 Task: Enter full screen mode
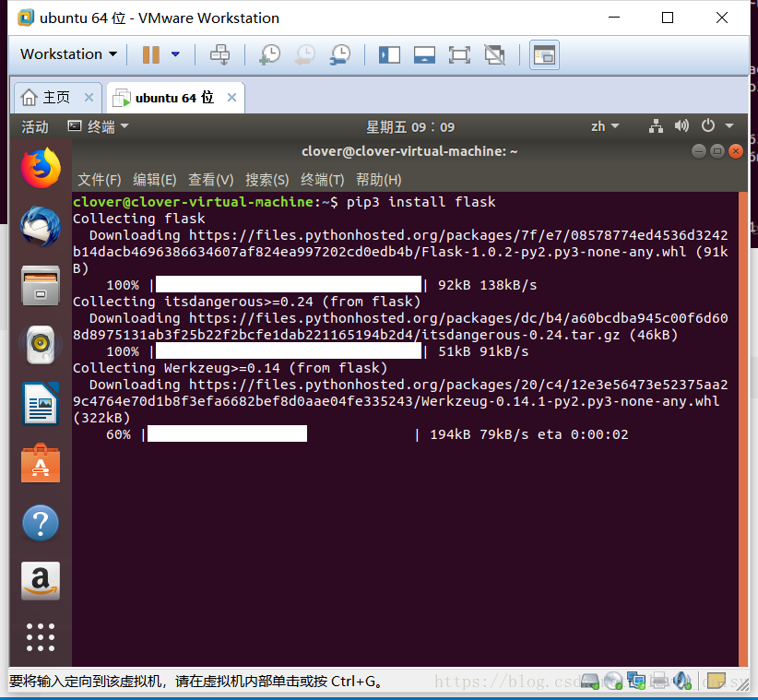pos(459,54)
